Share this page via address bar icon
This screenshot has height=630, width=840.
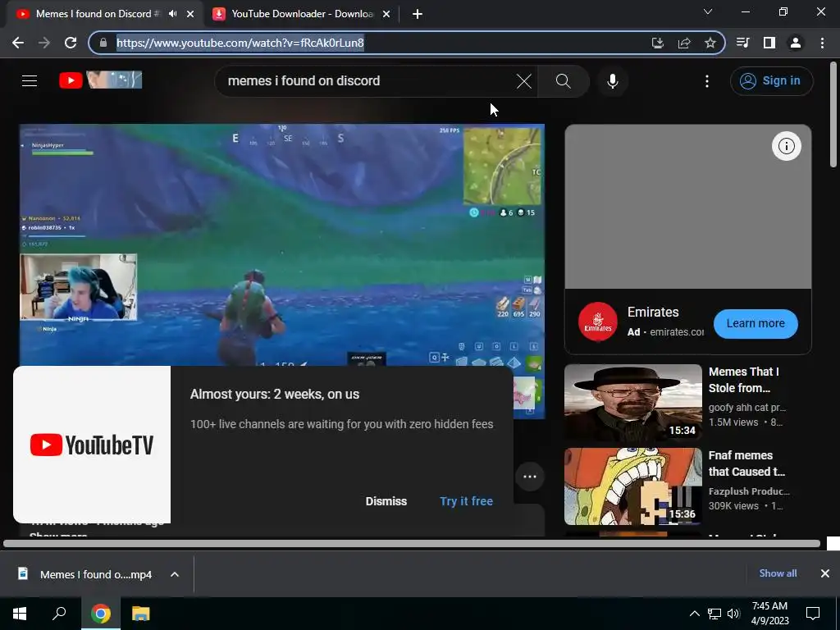tap(684, 43)
